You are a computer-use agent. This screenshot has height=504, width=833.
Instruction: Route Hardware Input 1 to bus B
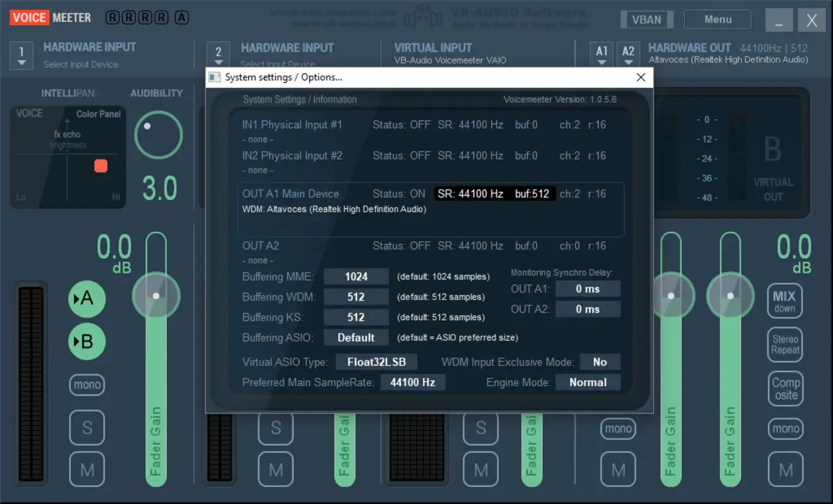point(86,342)
